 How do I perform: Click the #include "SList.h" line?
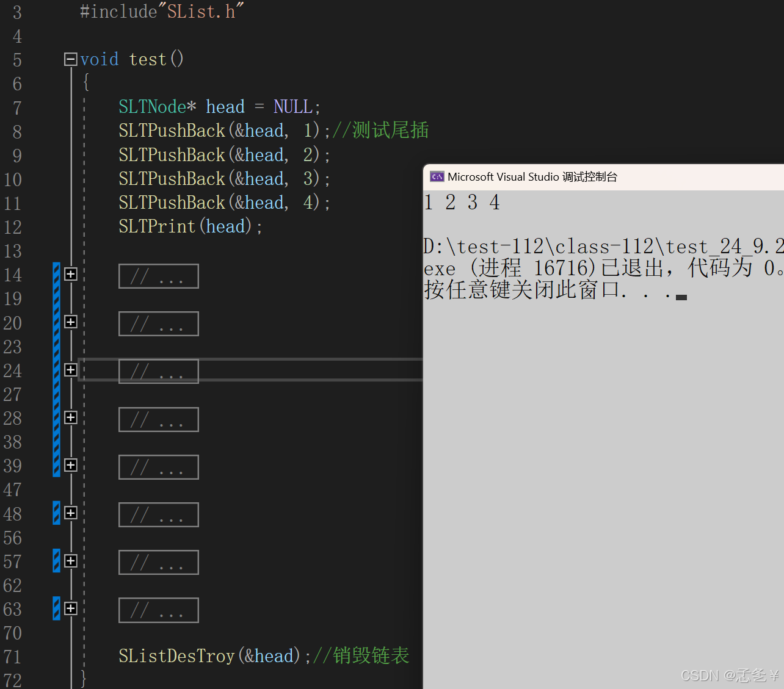162,11
